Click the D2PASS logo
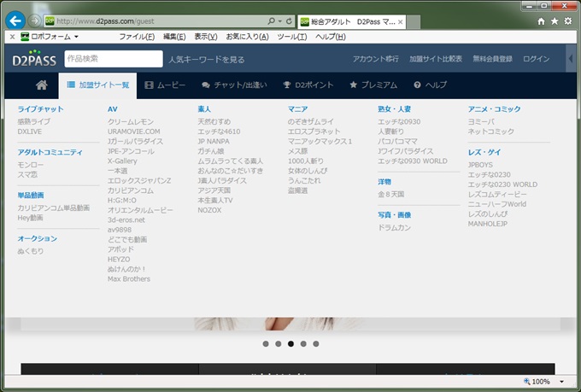 [x=34, y=58]
